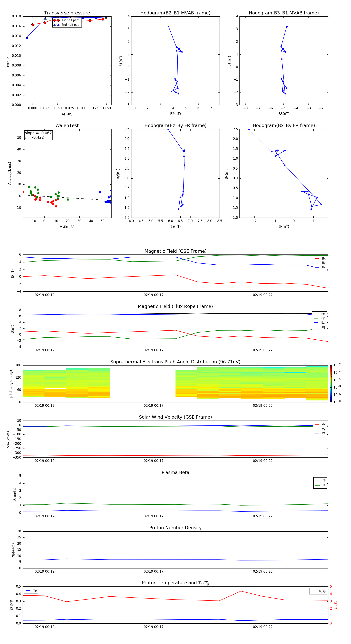This screenshot has width=351, height=644.
Task: Click the 'Hodogram(B3_B1 MVAB frame)' title
Action: coord(284,13)
